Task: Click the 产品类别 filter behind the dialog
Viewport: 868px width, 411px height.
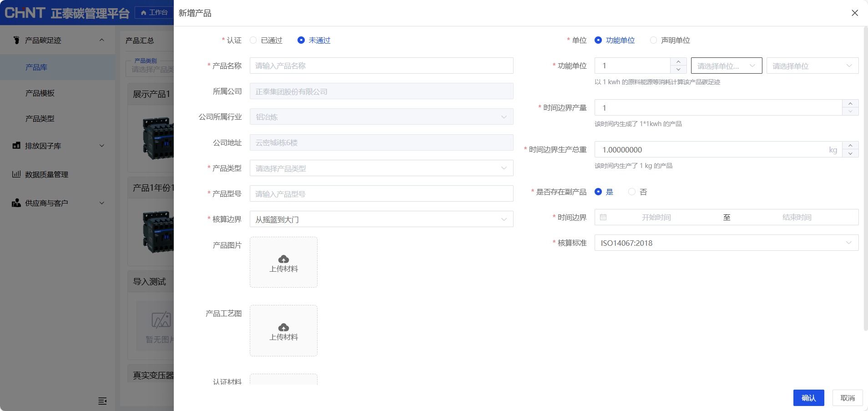Action: (150, 69)
